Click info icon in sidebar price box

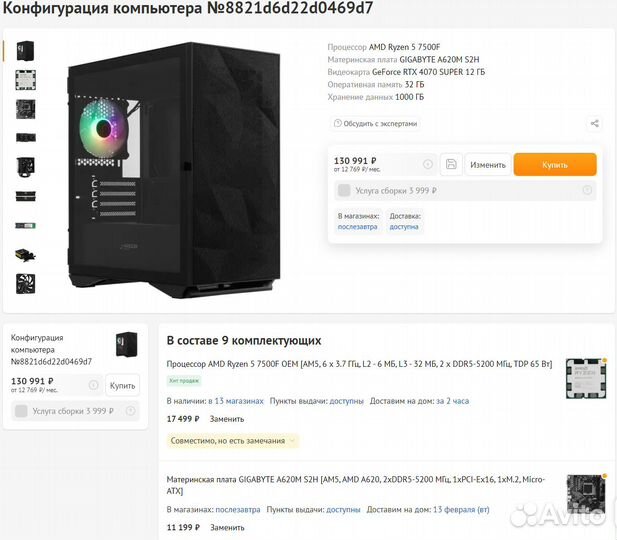pyautogui.click(x=93, y=385)
